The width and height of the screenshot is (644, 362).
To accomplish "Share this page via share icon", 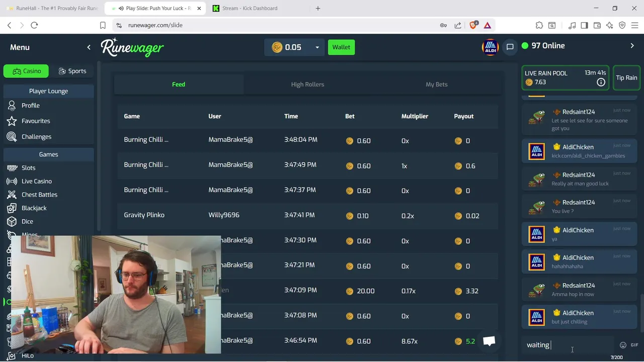I will [457, 25].
